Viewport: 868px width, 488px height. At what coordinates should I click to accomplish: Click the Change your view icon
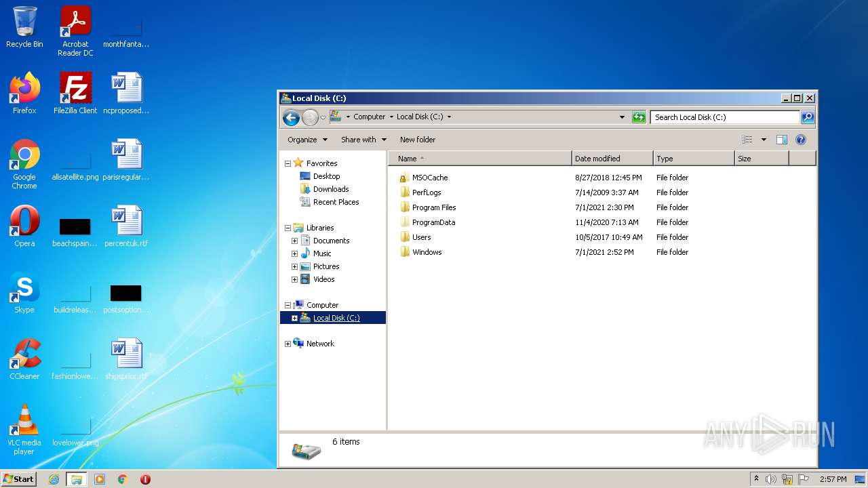click(747, 140)
